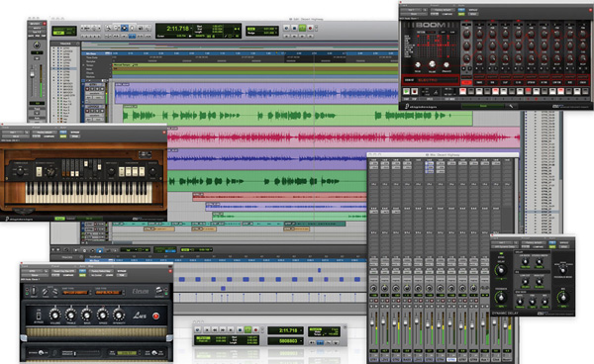Open counter 2:11.718 menu in Transport window
This screenshot has height=364, width=594.
[x=286, y=330]
